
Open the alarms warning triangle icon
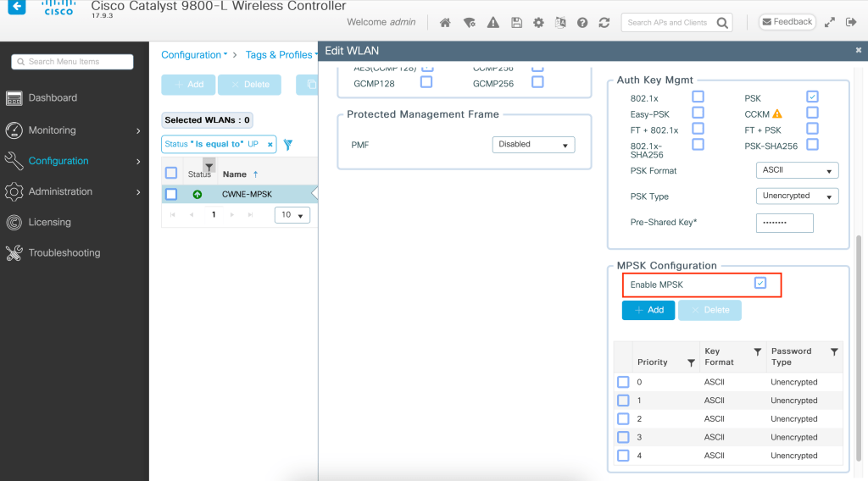tap(493, 23)
